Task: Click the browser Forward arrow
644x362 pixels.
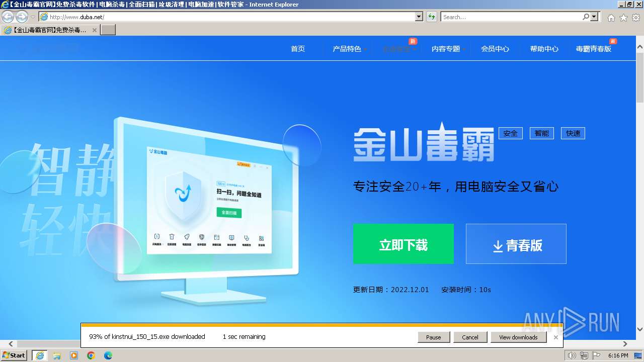Action: [22, 17]
